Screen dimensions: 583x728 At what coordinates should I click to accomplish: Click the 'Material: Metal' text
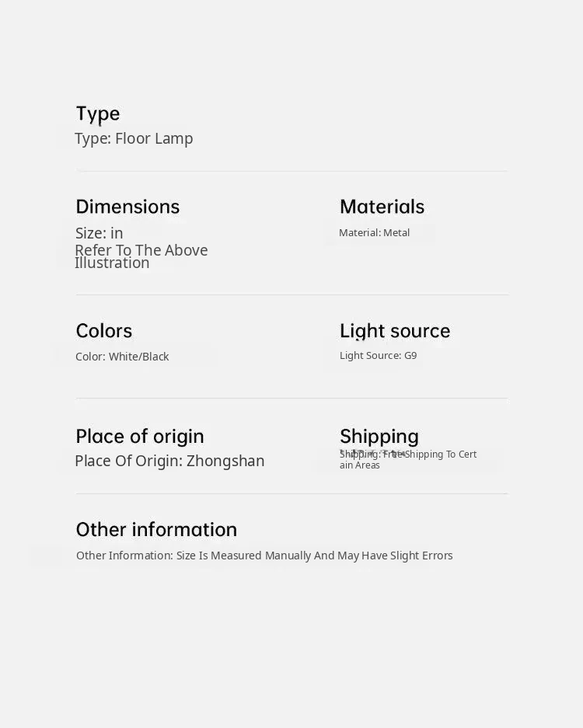[374, 232]
